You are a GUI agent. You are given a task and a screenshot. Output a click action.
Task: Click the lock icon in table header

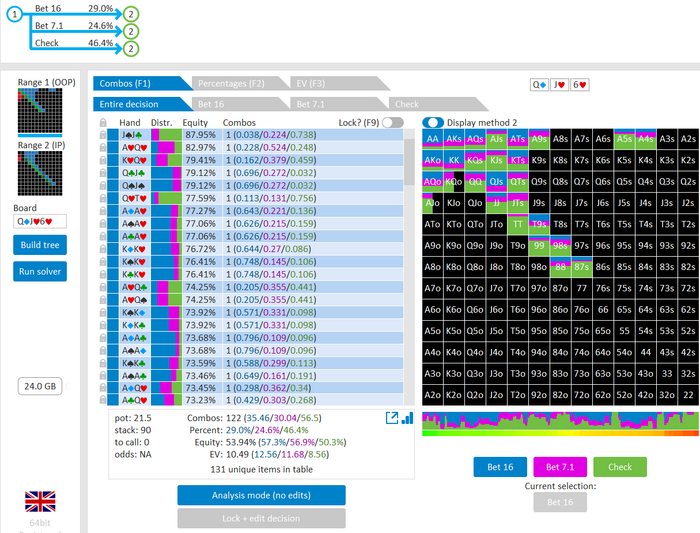(103, 122)
